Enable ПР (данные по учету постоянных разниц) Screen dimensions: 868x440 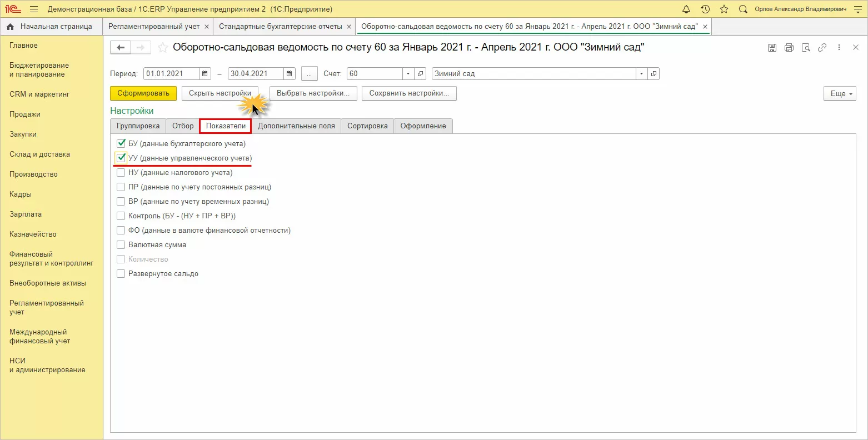pos(121,187)
